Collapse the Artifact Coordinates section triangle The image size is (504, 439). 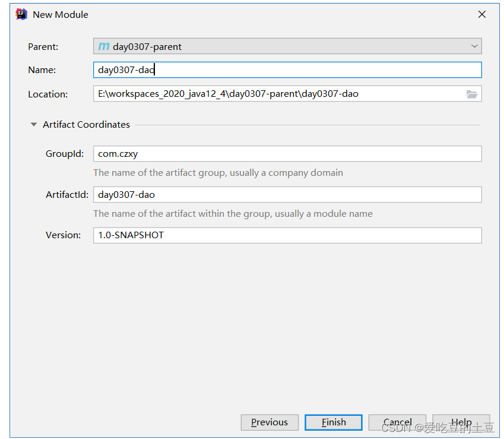tap(34, 125)
